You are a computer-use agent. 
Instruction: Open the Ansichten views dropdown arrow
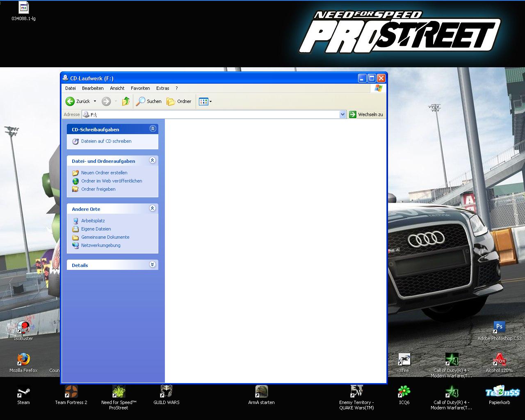coord(211,101)
